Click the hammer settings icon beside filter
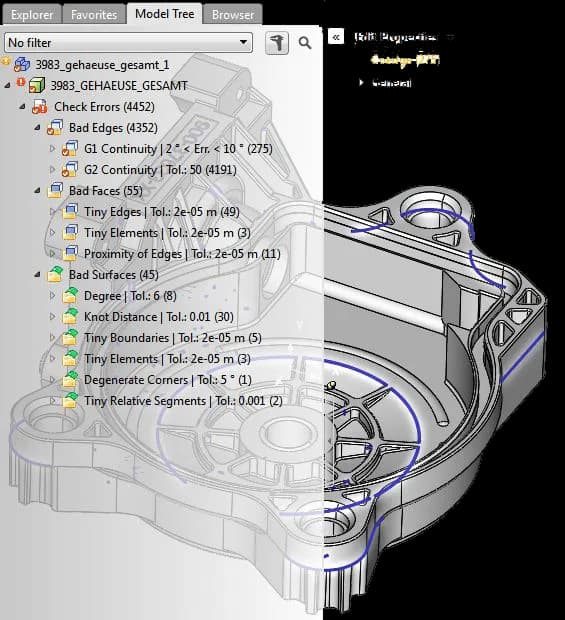The height and width of the screenshot is (620, 565). pos(277,43)
